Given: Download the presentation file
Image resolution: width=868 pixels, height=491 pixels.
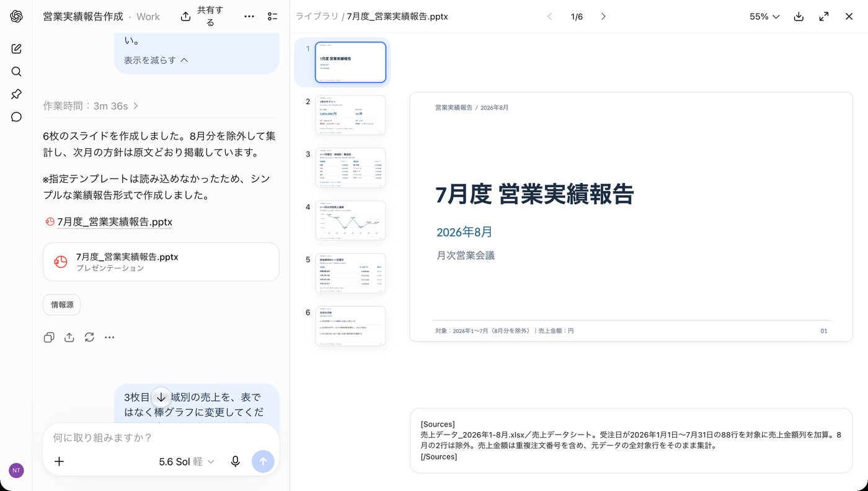Looking at the screenshot, I should pyautogui.click(x=799, y=17).
